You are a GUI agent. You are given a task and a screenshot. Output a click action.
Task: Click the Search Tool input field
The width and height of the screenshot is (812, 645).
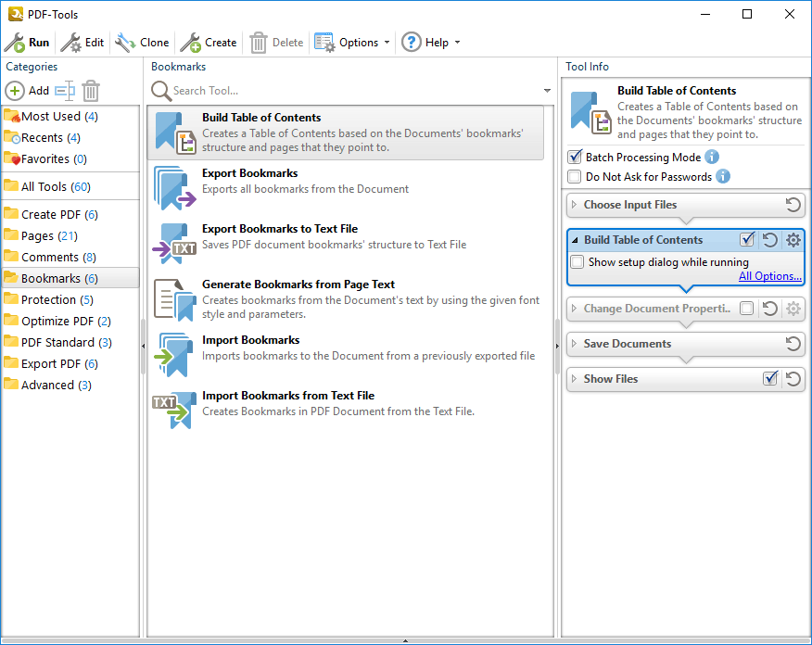pos(352,91)
